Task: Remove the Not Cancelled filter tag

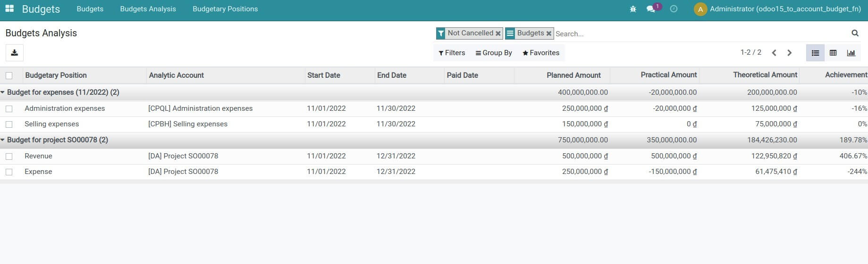Action: 498,33
